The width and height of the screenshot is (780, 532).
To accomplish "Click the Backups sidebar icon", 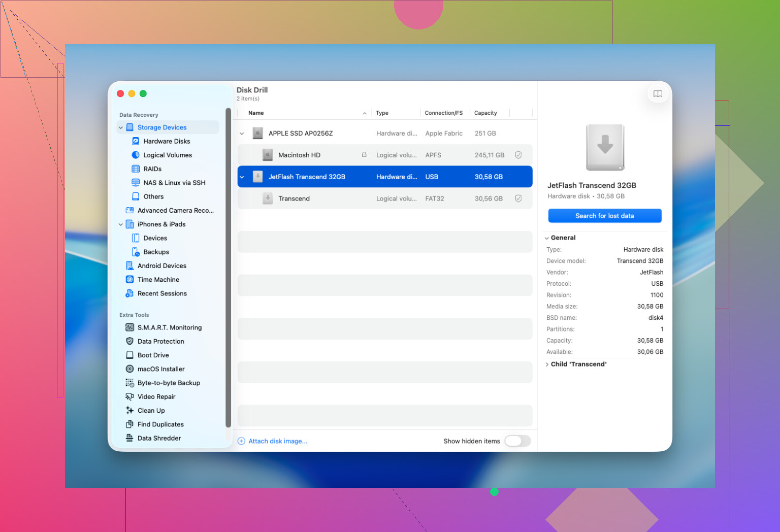I will click(x=136, y=252).
